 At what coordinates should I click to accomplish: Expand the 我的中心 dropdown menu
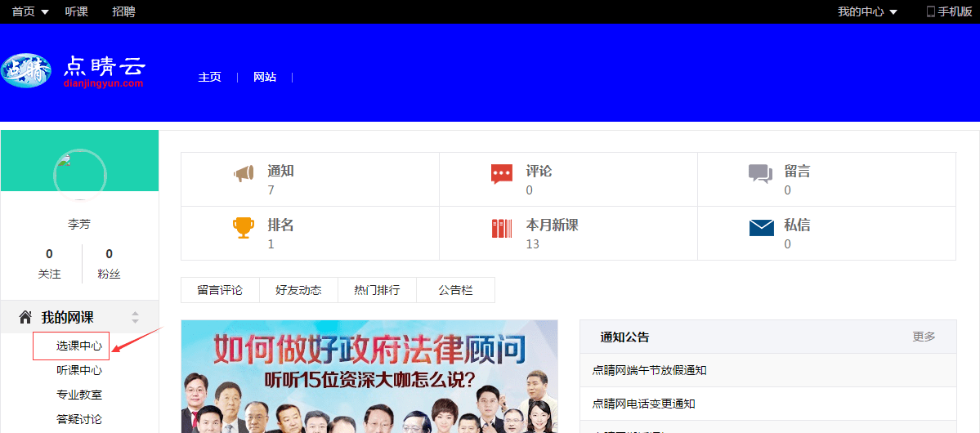pyautogui.click(x=867, y=11)
